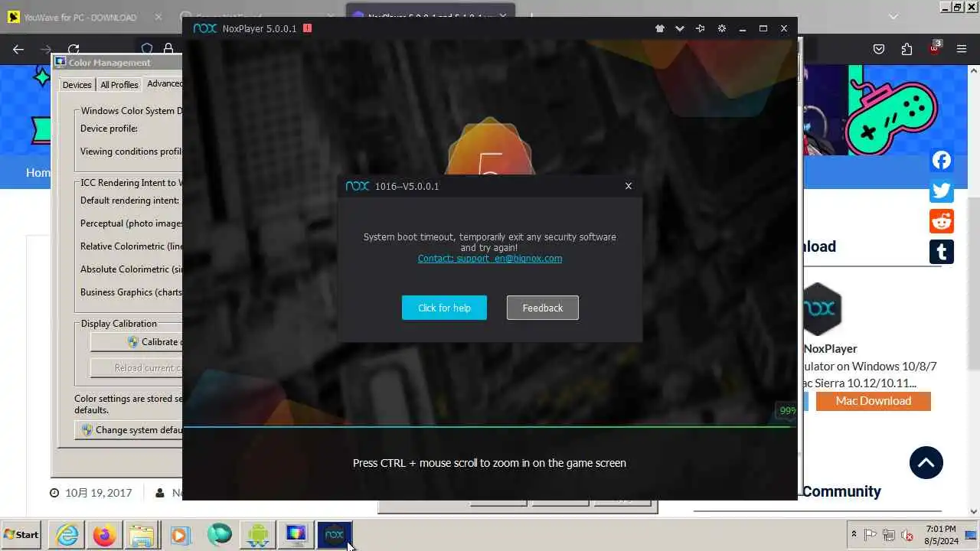Open Windows Media Player from taskbar
Screen dimensions: 980x551
click(180, 535)
